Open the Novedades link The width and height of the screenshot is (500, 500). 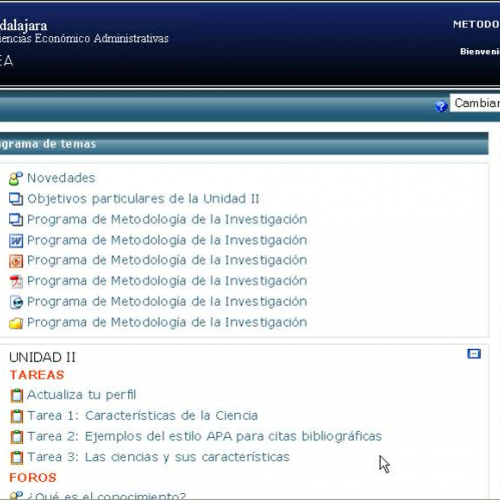point(61,178)
